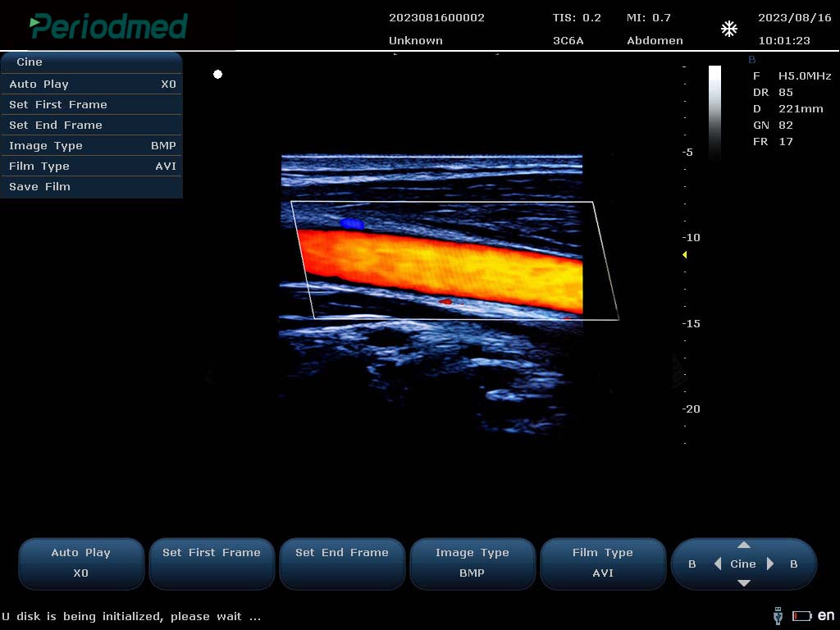The image size is (840, 630).
Task: Click the snowflake freeze icon
Action: click(728, 30)
